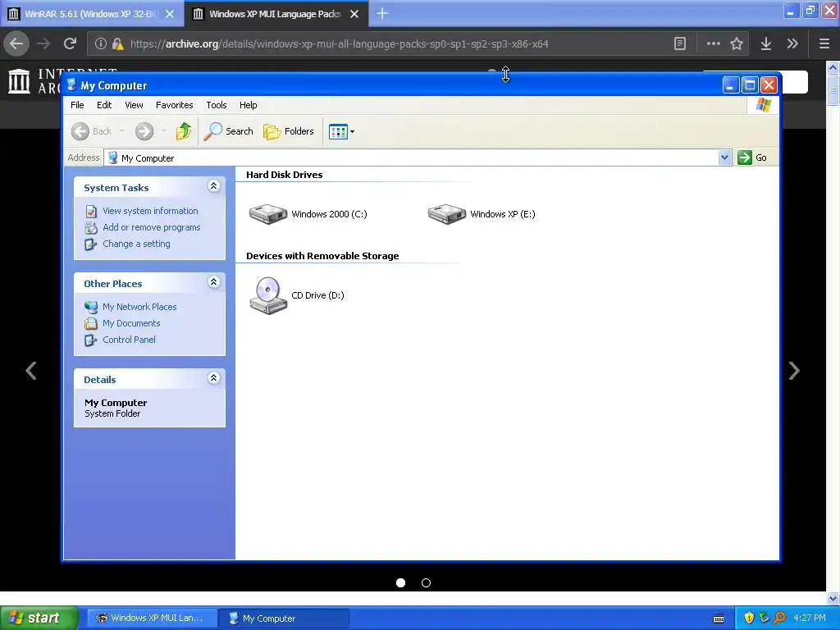840x630 pixels.
Task: Select the CD Drive (D:) icon
Action: (268, 295)
